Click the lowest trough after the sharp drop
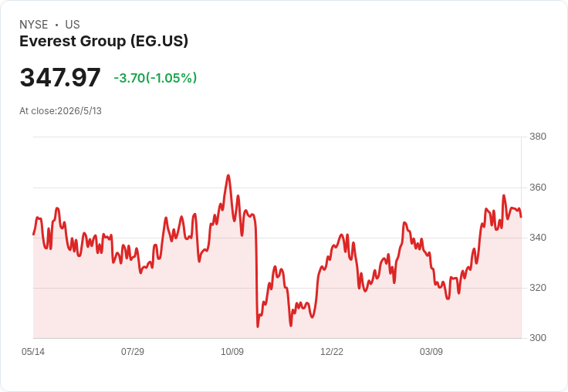The width and height of the screenshot is (568, 392). click(258, 326)
